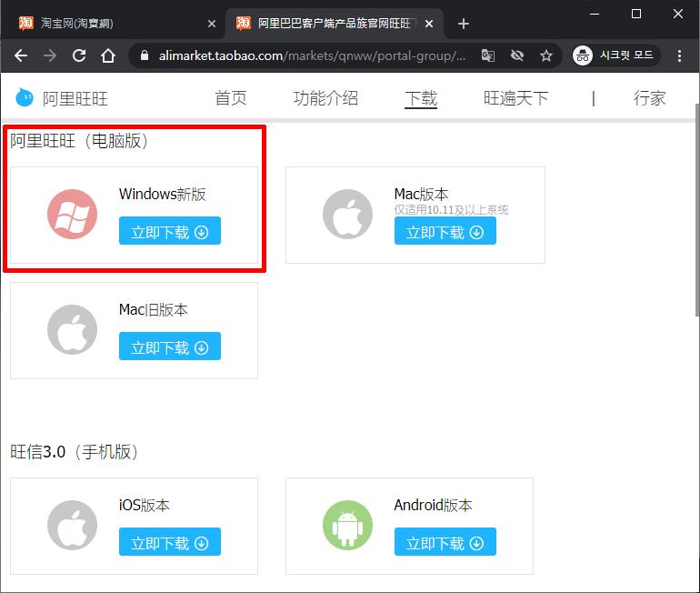Click the green Android robot icon
This screenshot has width=700, height=593.
[348, 525]
